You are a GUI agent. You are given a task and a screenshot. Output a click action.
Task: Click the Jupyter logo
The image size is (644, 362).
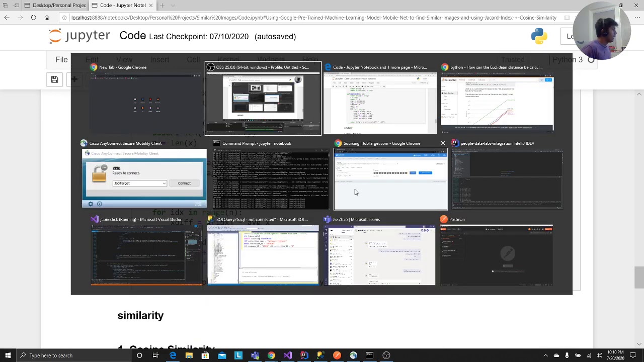point(79,36)
